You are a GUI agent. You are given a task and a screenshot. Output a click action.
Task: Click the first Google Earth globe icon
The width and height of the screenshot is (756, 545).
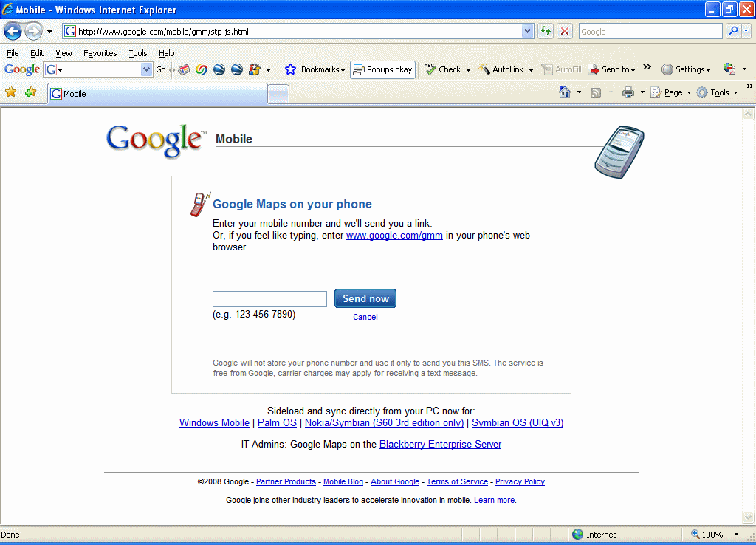[x=219, y=69]
